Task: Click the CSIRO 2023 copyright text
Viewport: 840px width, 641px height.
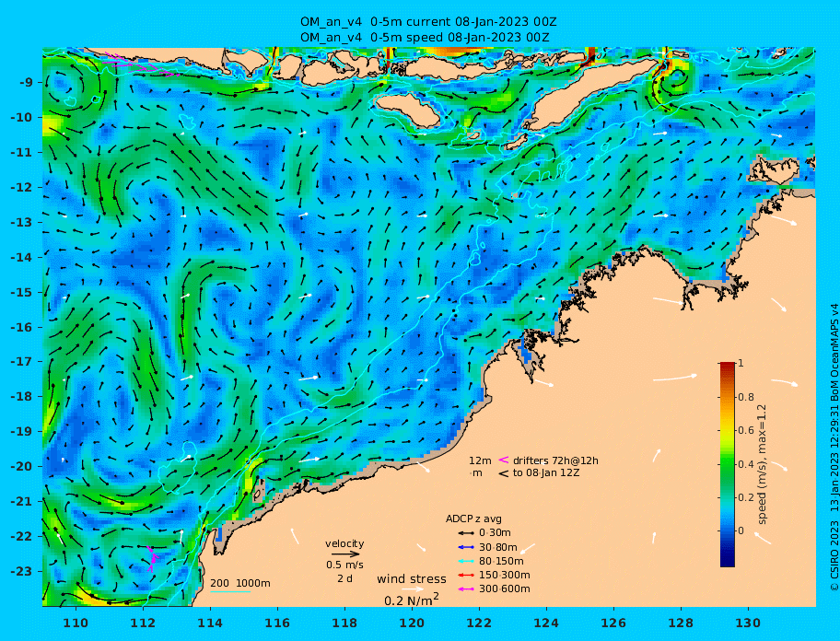Action: tap(834, 448)
